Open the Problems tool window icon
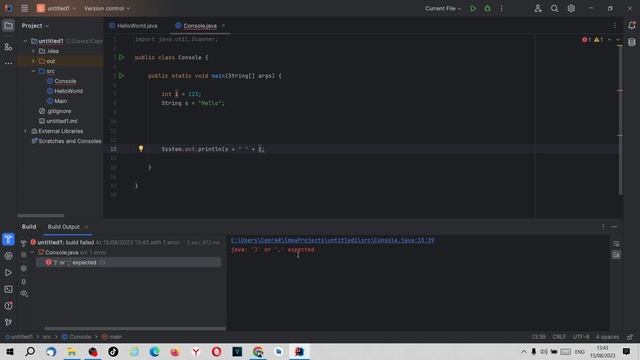This screenshot has height=360, width=640. tap(8, 306)
